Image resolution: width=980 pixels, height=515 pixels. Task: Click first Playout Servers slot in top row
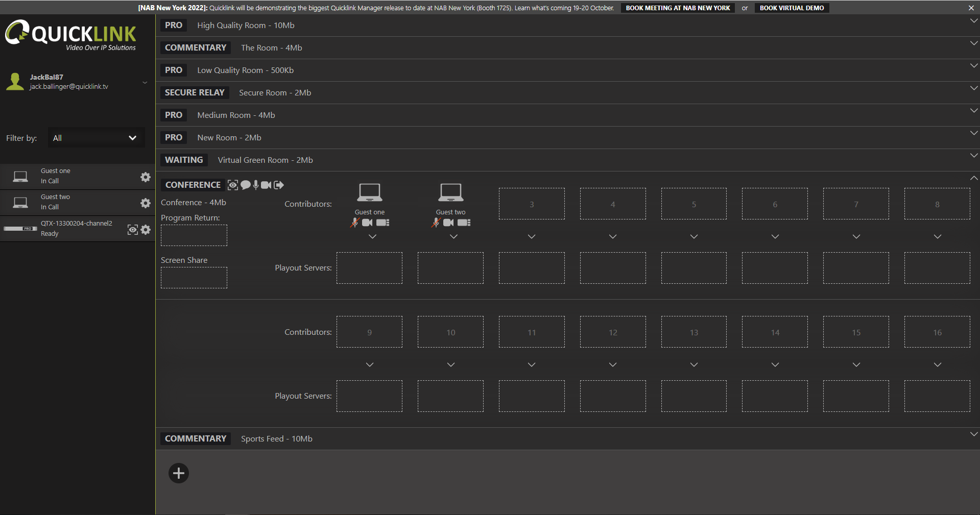(369, 268)
